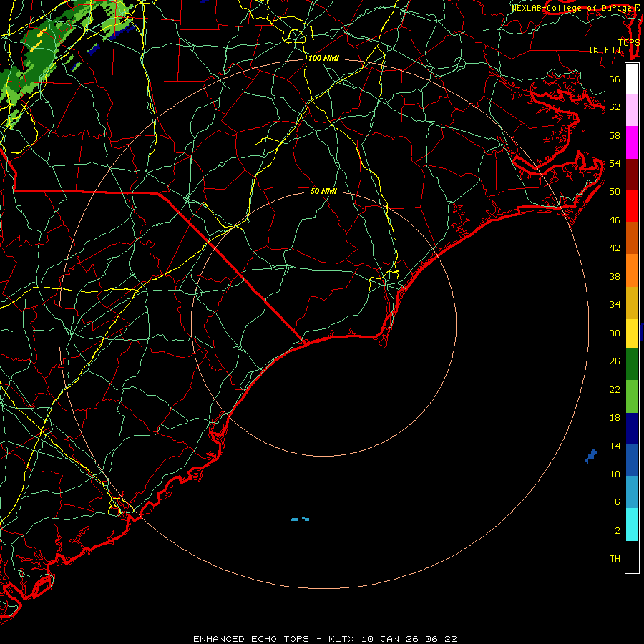Click the 100 NMI range ring label
This screenshot has height=644, width=644.
[323, 58]
